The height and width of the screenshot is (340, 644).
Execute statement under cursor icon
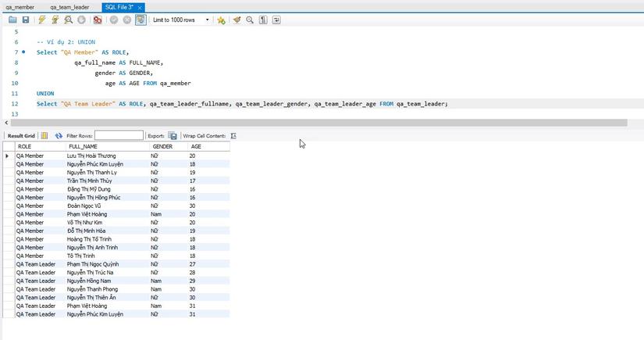click(55, 20)
